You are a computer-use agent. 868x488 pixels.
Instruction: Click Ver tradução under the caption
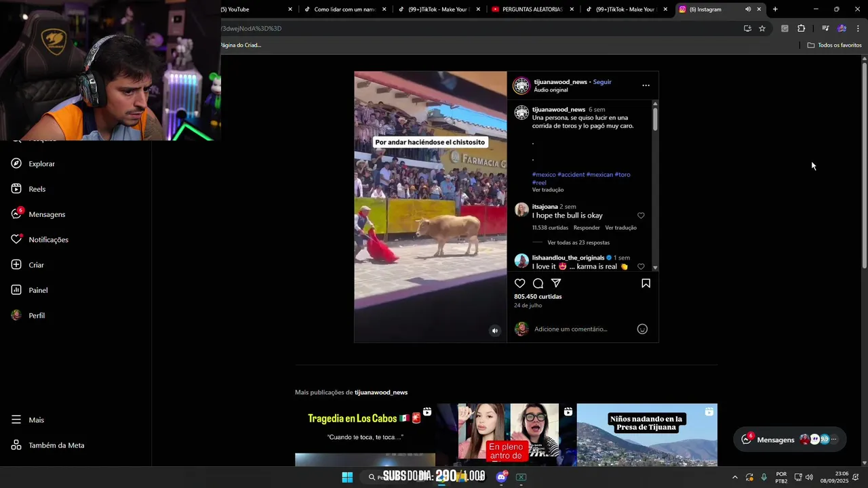click(x=548, y=190)
